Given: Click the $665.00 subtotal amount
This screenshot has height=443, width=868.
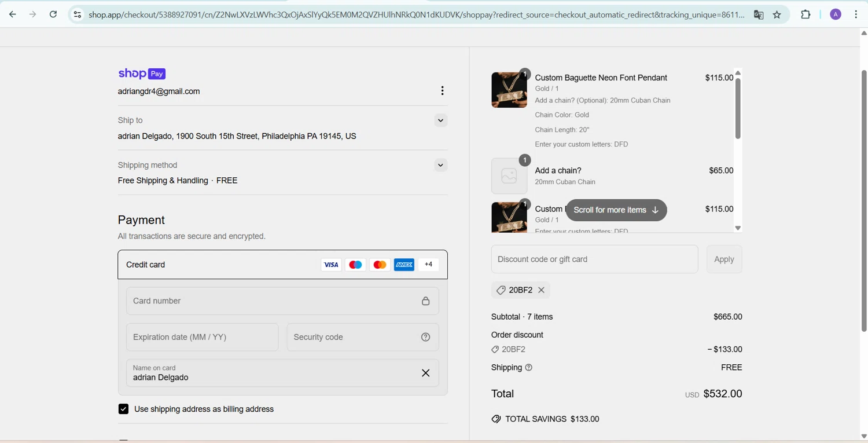Looking at the screenshot, I should pos(728,317).
